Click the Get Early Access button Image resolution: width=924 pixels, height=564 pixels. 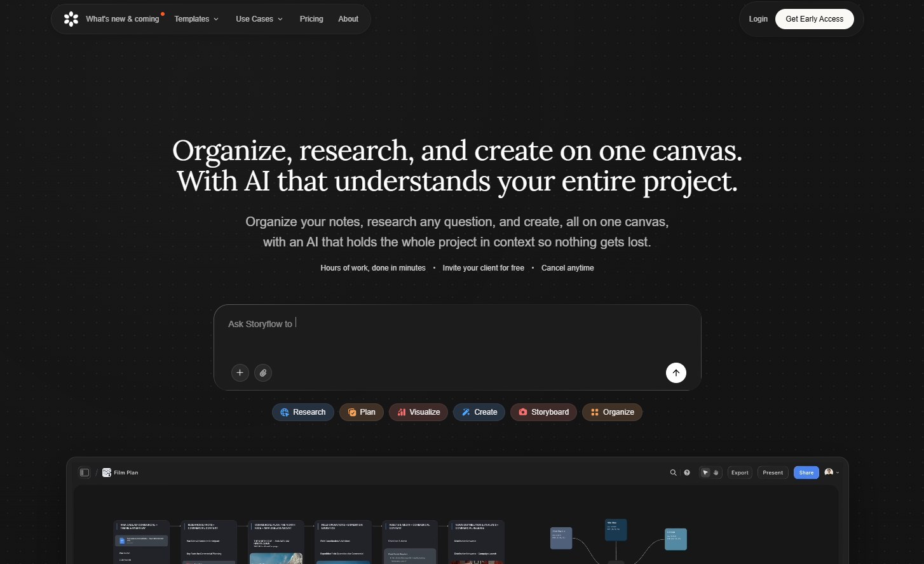click(815, 19)
